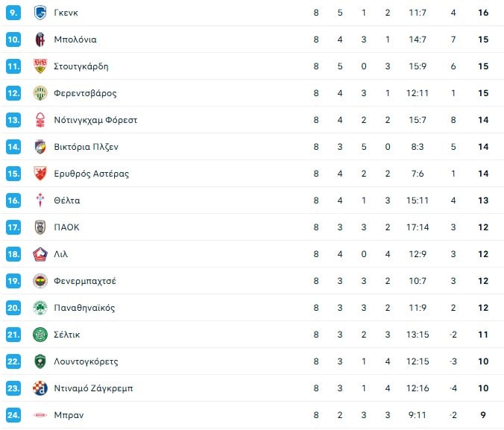This screenshot has height=430, width=504.
Task: Click the Stuttgart club crest
Action: 40,66
